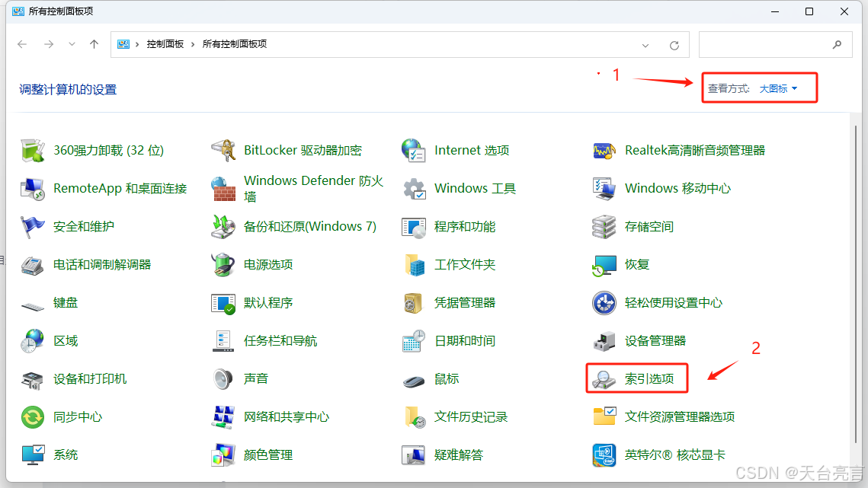Open the Windows 工具 gear icon
Image resolution: width=868 pixels, height=488 pixels.
[414, 189]
